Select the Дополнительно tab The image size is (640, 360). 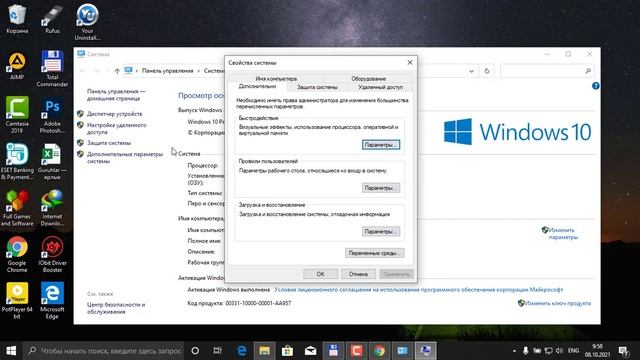pyautogui.click(x=257, y=87)
